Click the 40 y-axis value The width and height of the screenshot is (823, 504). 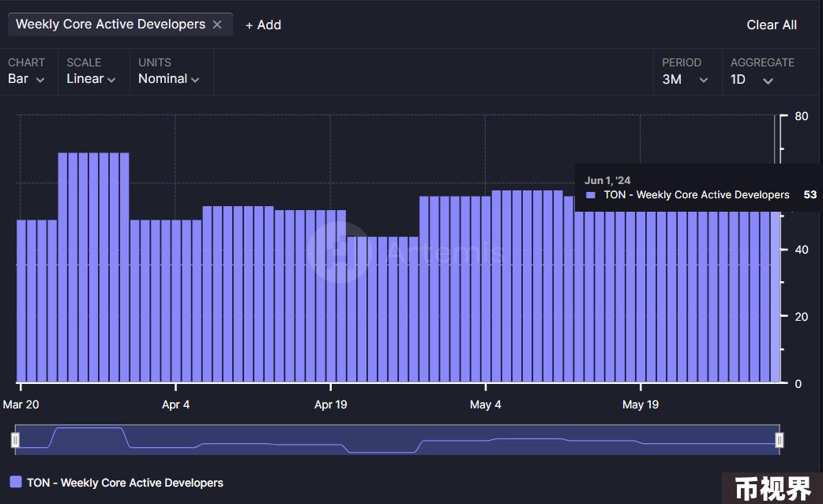802,250
